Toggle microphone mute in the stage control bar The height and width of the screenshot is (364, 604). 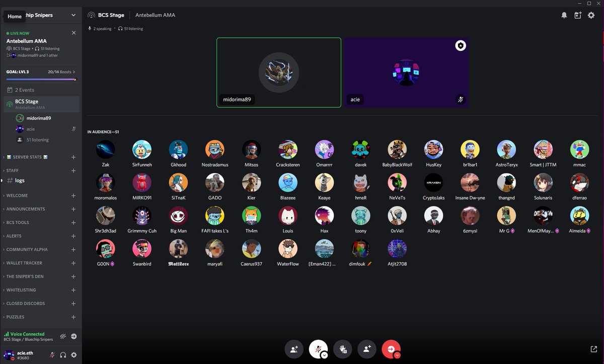coord(318,348)
